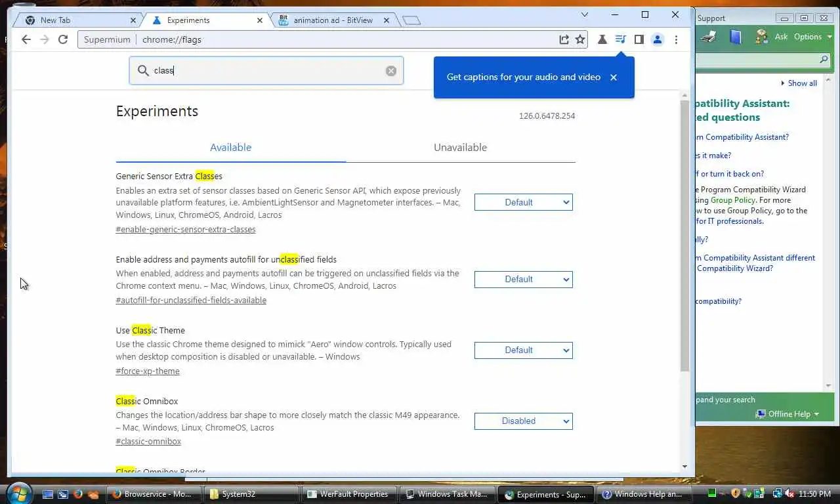
Task: Open Classic Omnibox Disabled dropdown
Action: tap(524, 421)
